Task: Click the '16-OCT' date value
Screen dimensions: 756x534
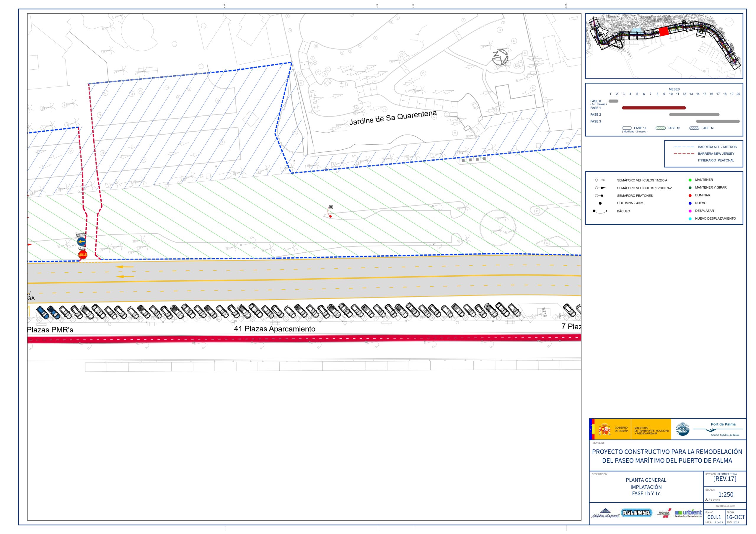Action: click(x=735, y=517)
